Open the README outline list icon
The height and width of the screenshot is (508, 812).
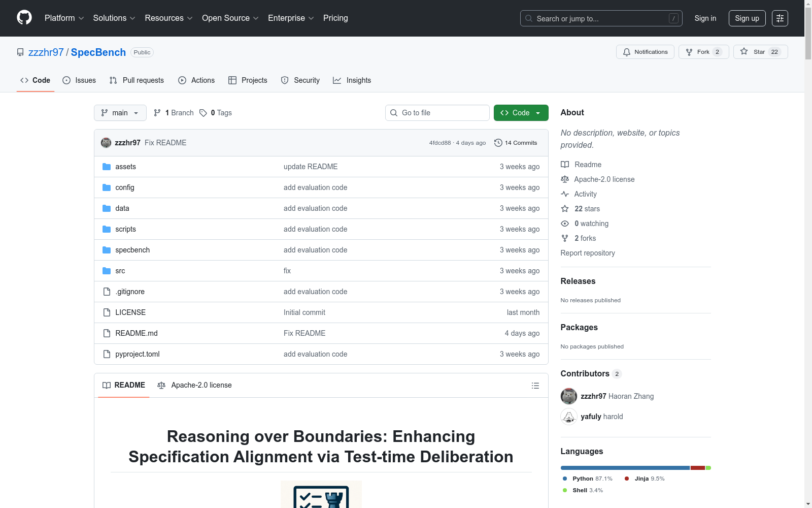coord(535,386)
